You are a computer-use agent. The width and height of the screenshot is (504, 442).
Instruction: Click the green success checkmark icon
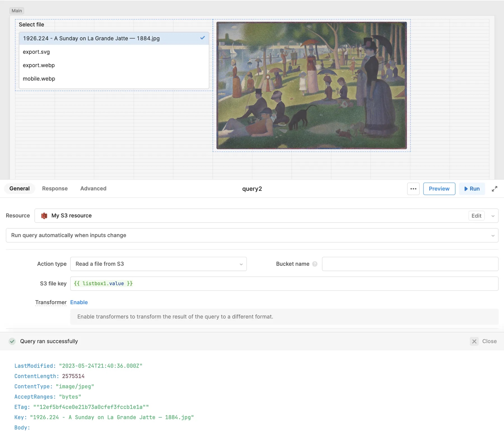click(x=12, y=341)
